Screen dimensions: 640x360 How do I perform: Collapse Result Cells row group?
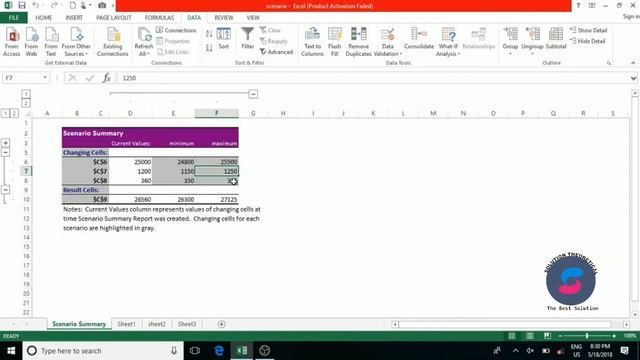tap(5, 190)
